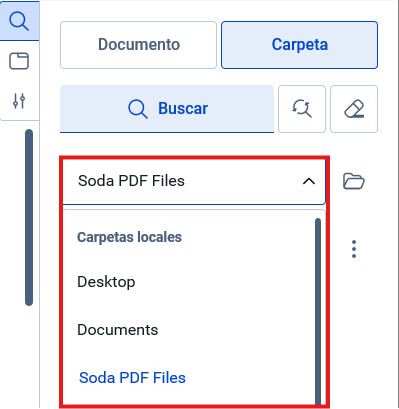Click the Carpetas locales group header
Viewport: 399px width, 409px height.
129,237
